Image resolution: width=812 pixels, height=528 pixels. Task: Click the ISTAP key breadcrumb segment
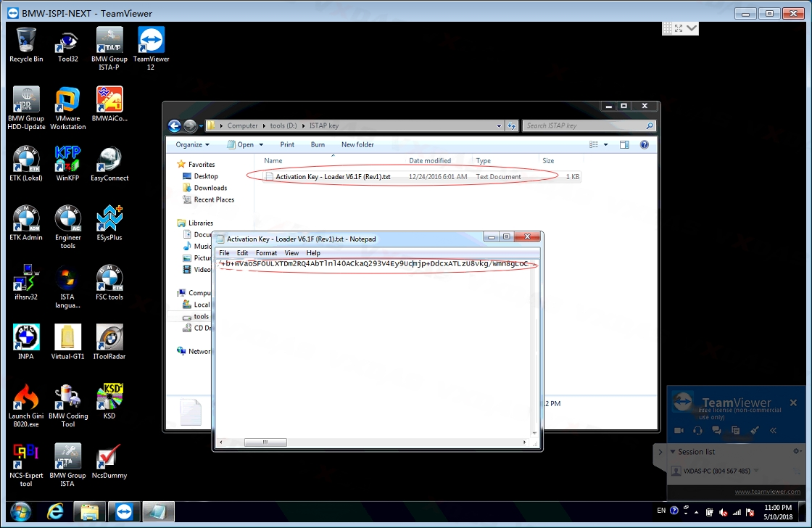point(323,126)
